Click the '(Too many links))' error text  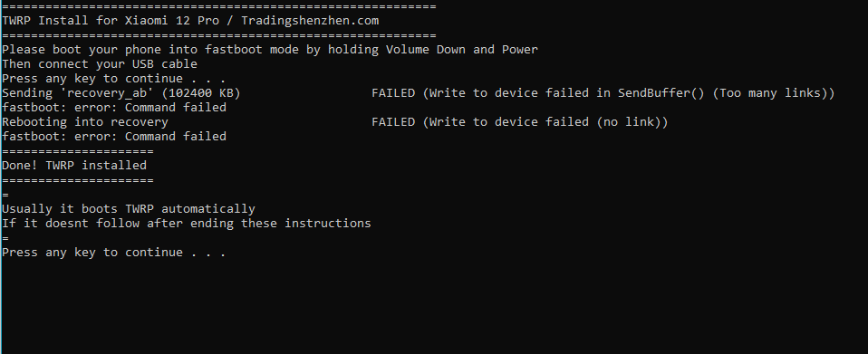[x=774, y=93]
